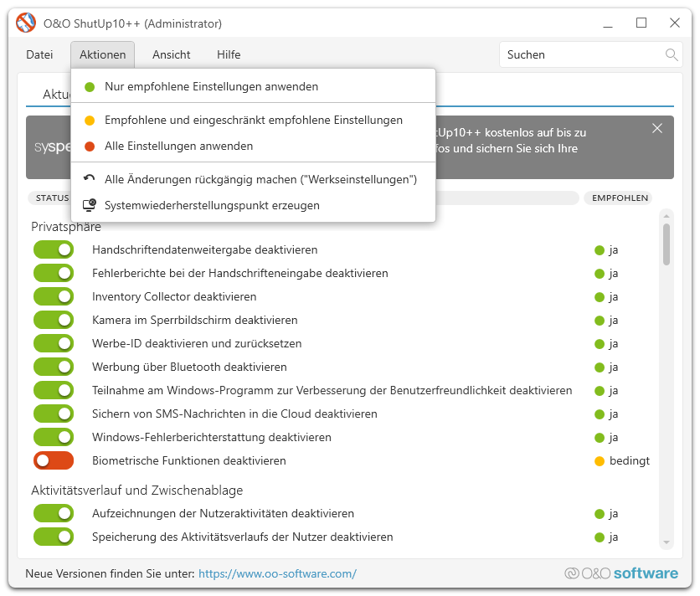Open the Hilfe menu
The height and width of the screenshot is (596, 700).
(229, 54)
